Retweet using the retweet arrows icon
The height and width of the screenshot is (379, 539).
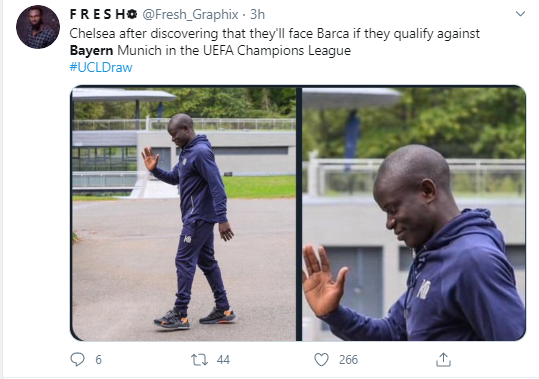click(x=199, y=360)
